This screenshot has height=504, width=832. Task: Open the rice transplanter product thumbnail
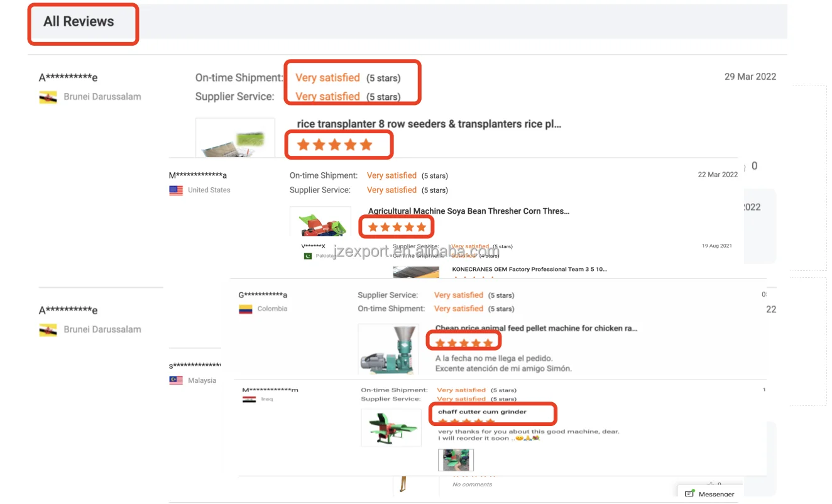235,138
